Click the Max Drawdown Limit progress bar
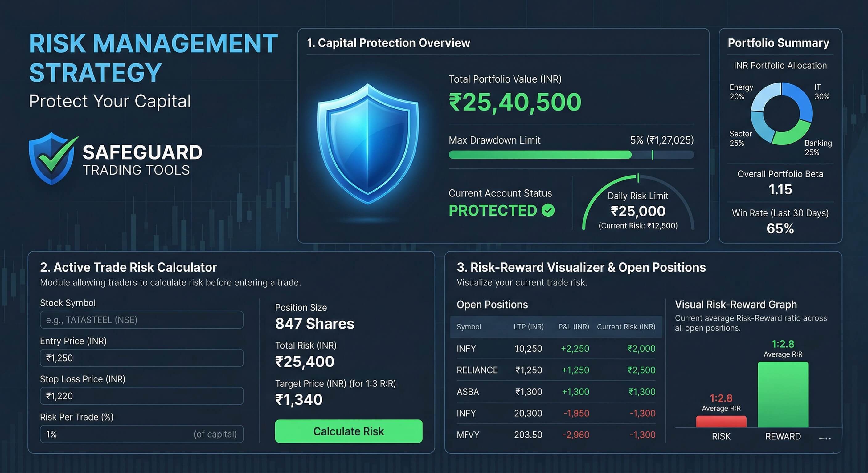The height and width of the screenshot is (473, 868). pyautogui.click(x=571, y=155)
